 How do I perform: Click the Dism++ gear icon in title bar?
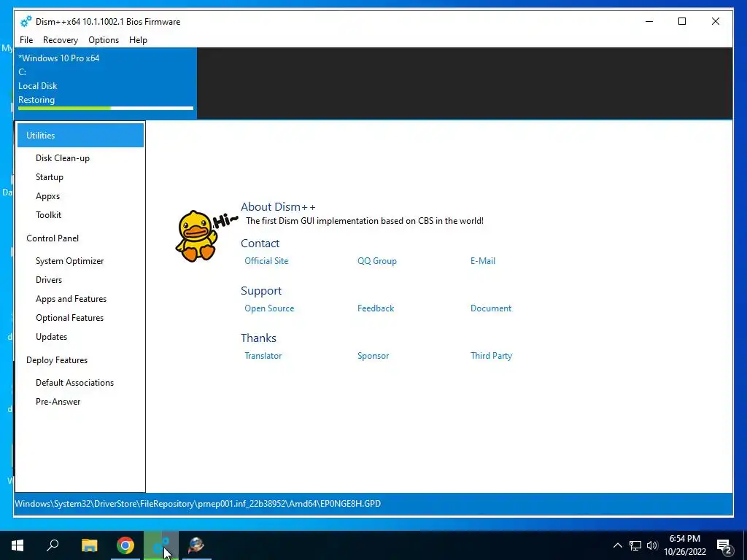point(26,21)
